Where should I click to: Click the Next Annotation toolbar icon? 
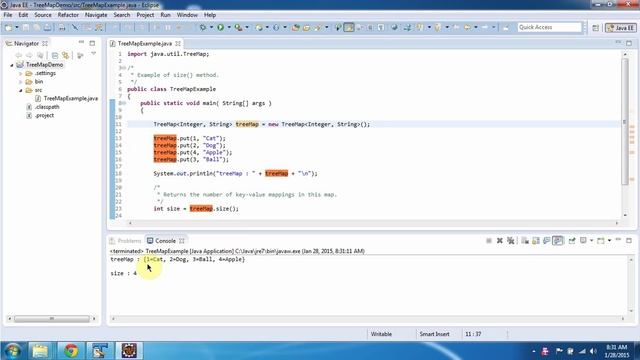coord(420,27)
